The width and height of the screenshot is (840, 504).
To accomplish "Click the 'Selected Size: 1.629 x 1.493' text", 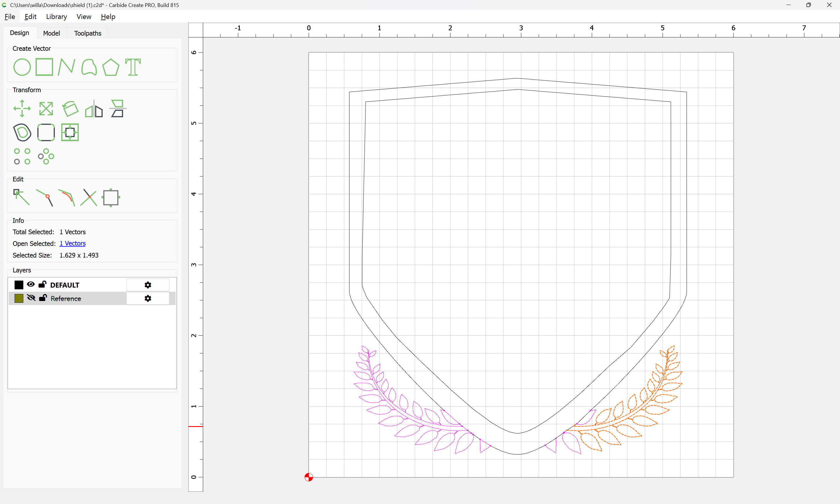I will pyautogui.click(x=56, y=256).
